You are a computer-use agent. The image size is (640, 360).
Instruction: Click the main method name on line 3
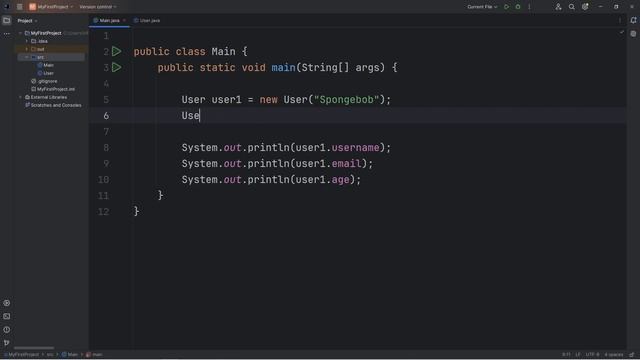click(x=283, y=68)
